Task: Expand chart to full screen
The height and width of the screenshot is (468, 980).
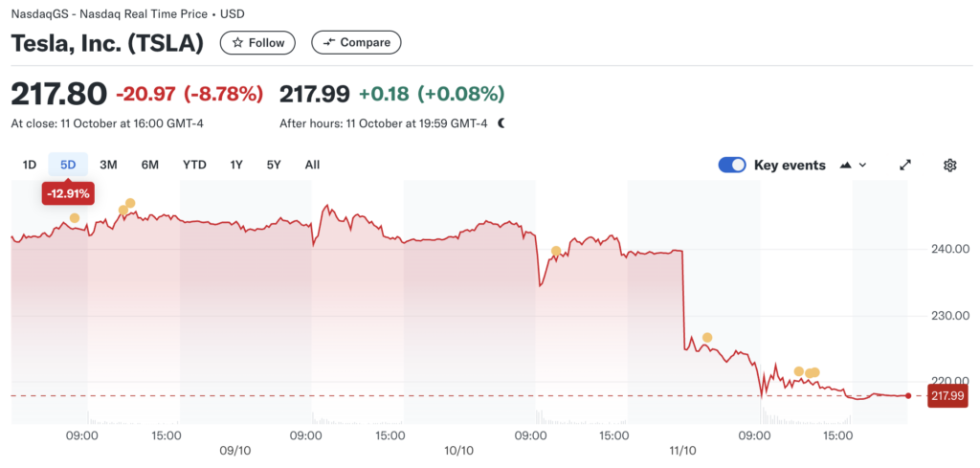Action: coord(905,165)
